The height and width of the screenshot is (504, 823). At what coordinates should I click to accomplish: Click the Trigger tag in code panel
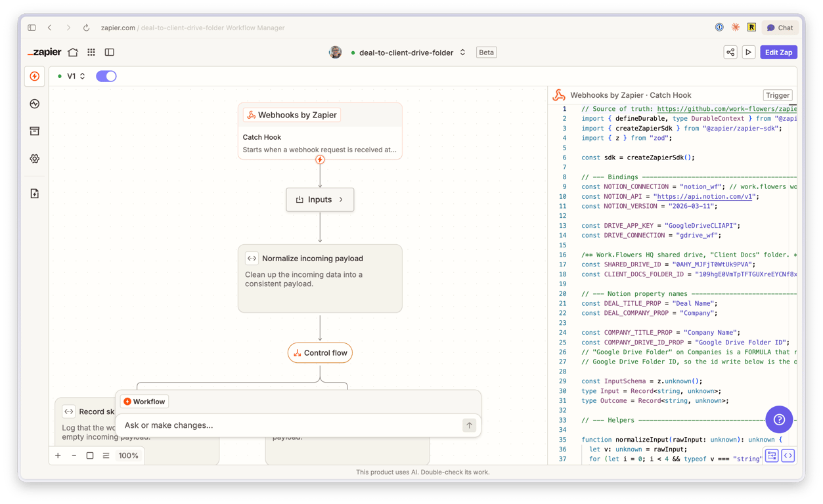(x=778, y=95)
